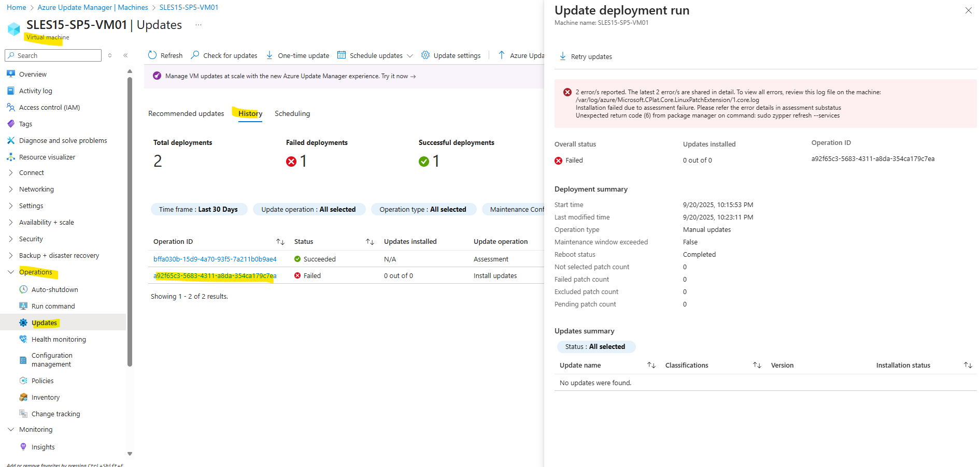Screen dimensions: 980x467
Task: Expand the Networking section
Action: tap(36, 189)
